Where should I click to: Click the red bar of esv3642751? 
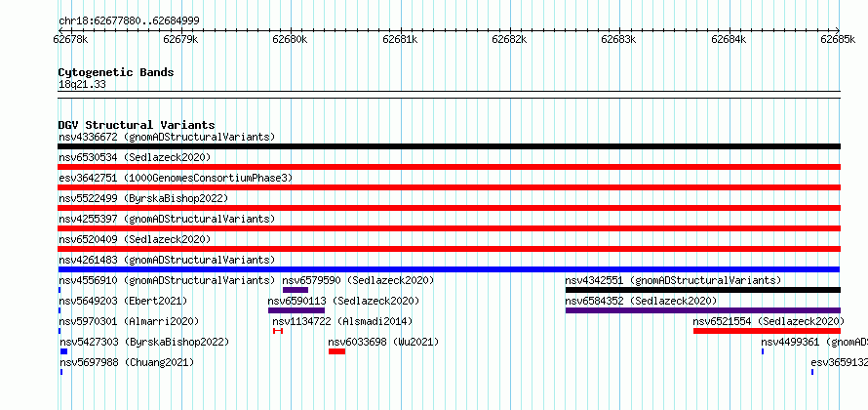click(x=449, y=187)
